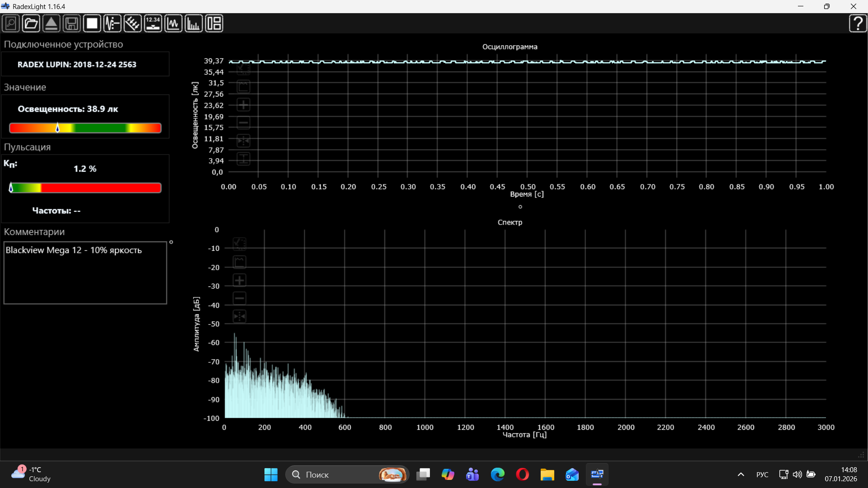
Task: Click the connected RADEX LUPIN device field
Action: coord(85,64)
